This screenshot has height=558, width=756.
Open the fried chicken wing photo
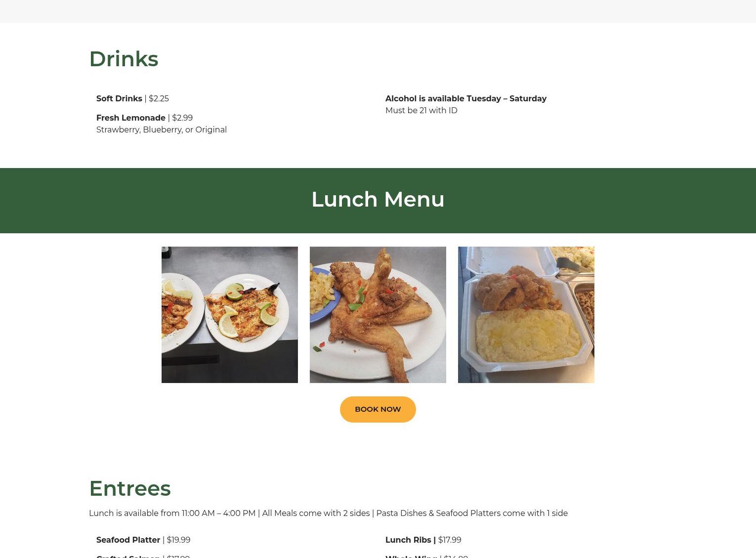tap(378, 315)
